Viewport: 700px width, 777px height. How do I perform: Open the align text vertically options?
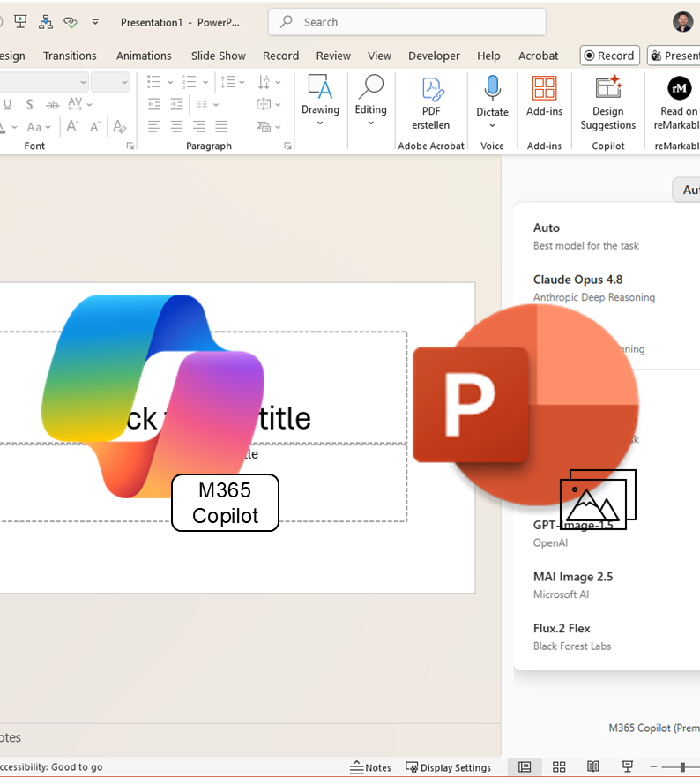pos(269,104)
